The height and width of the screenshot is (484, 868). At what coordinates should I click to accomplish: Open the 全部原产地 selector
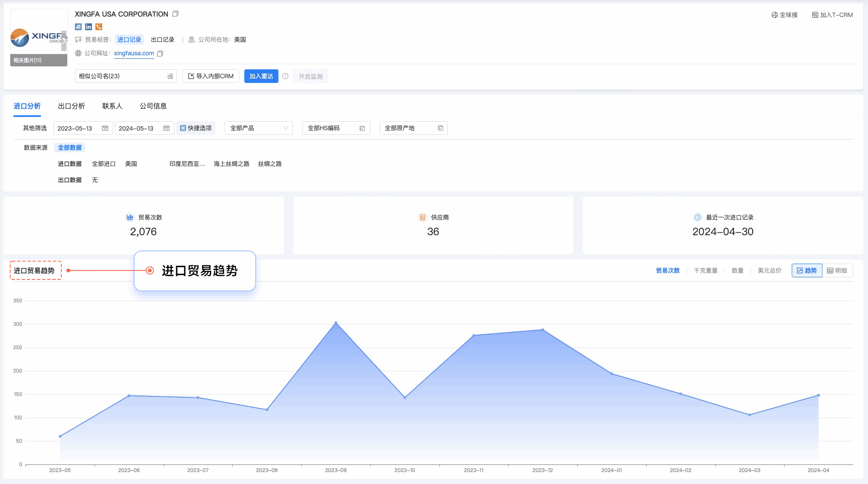(x=413, y=128)
